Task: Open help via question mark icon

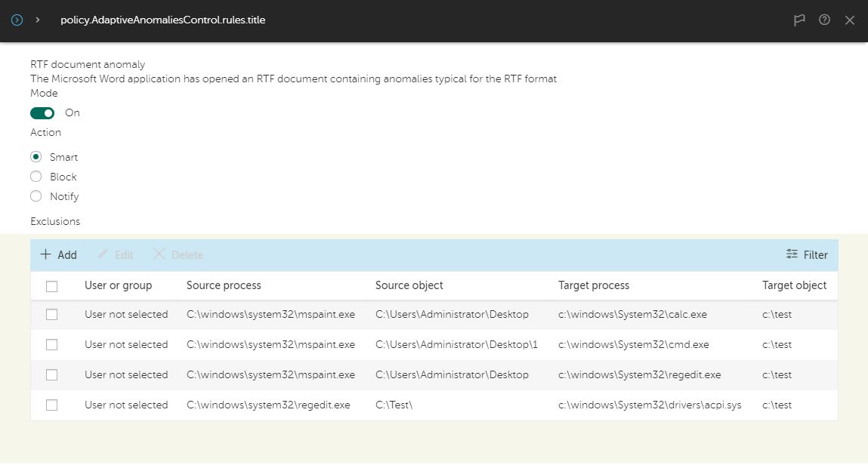Action: [x=824, y=20]
